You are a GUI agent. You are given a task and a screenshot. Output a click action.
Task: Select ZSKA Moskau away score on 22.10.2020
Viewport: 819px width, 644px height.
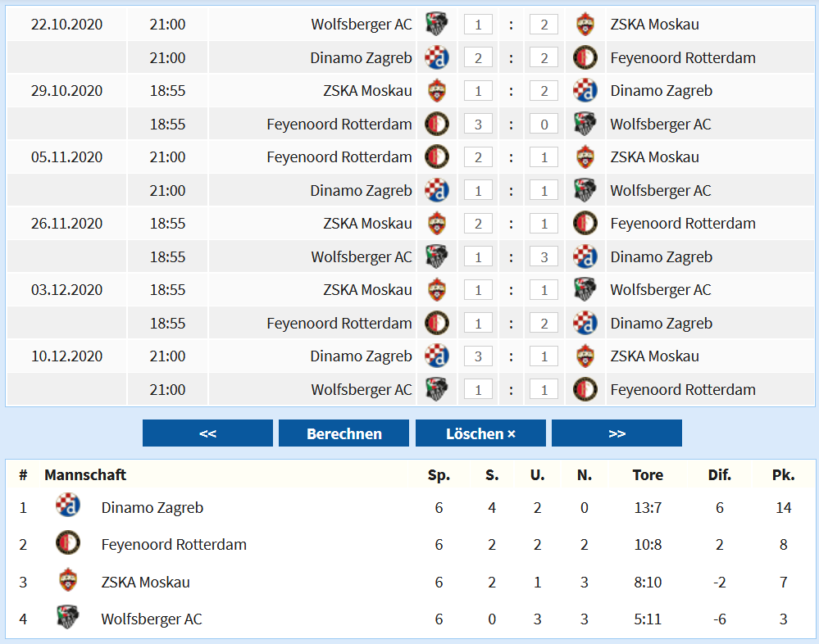544,25
